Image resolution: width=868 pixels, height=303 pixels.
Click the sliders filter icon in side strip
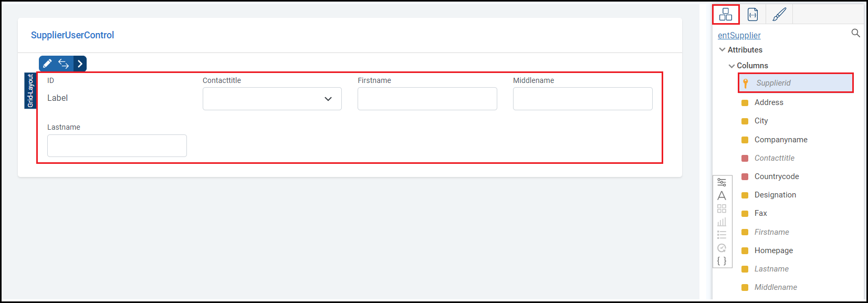[722, 182]
